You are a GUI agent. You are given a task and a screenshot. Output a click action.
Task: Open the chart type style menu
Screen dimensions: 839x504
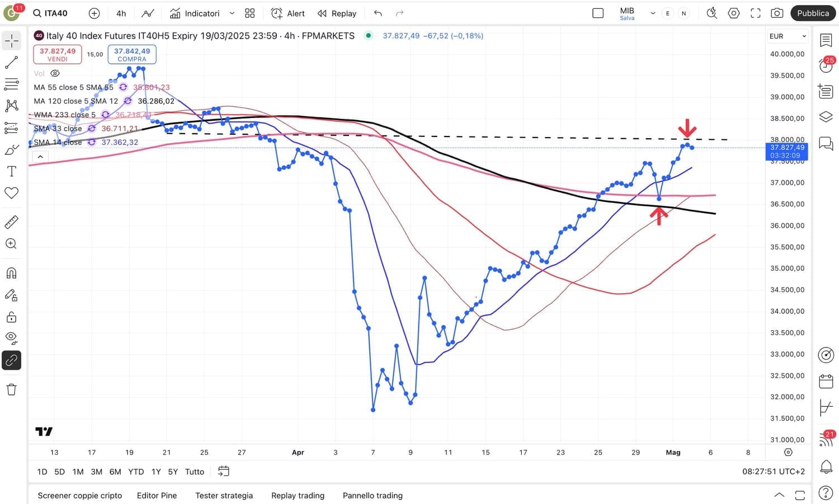[148, 13]
